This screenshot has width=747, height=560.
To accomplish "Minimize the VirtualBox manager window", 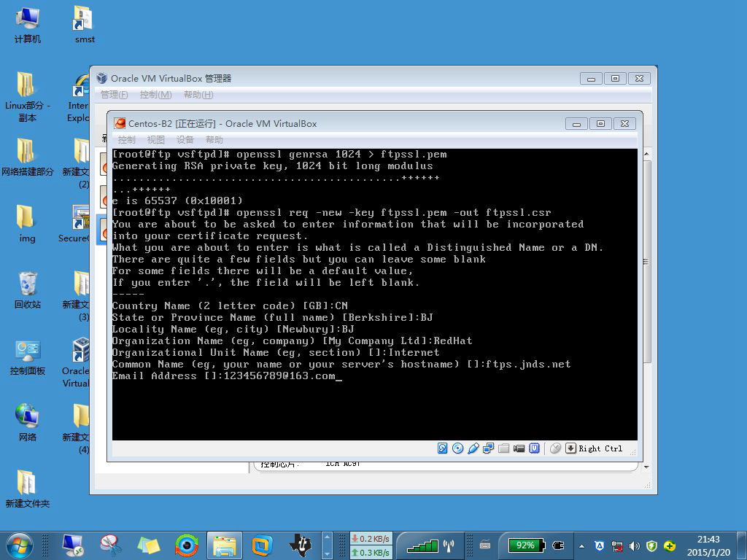I will 591,79.
